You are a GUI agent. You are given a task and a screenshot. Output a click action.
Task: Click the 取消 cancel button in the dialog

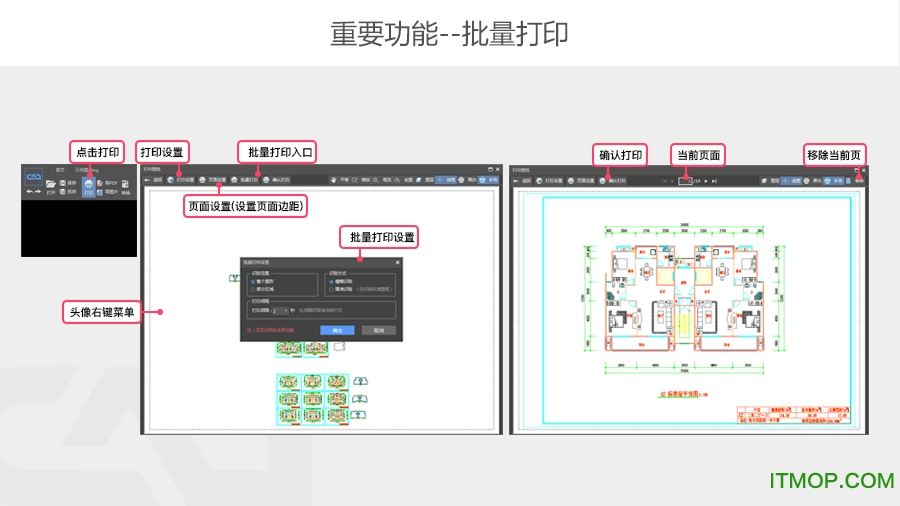(379, 330)
